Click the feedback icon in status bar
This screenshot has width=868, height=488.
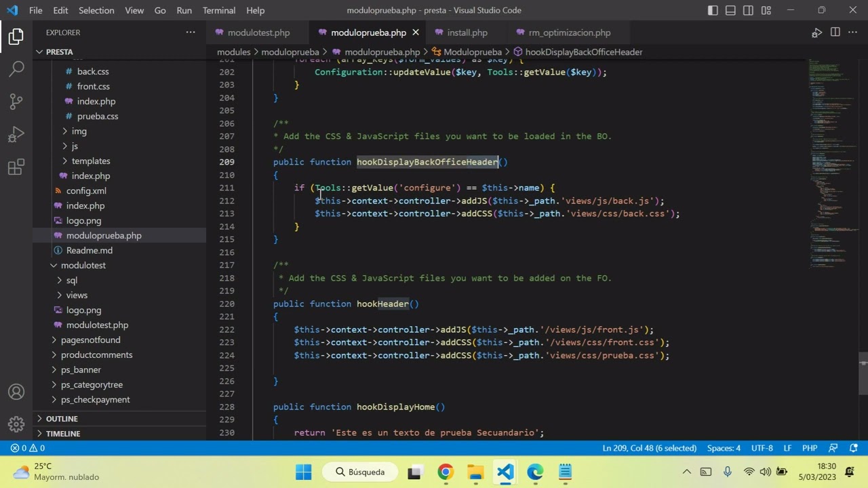pyautogui.click(x=833, y=448)
